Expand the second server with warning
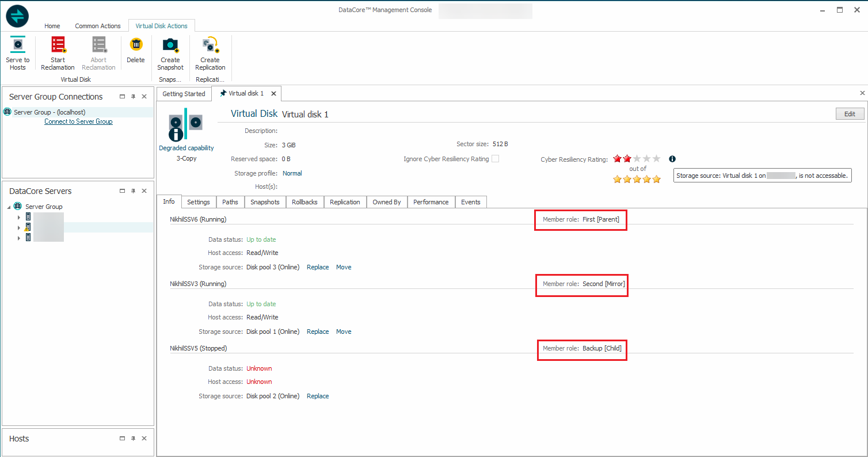This screenshot has width=868, height=457. [19, 227]
